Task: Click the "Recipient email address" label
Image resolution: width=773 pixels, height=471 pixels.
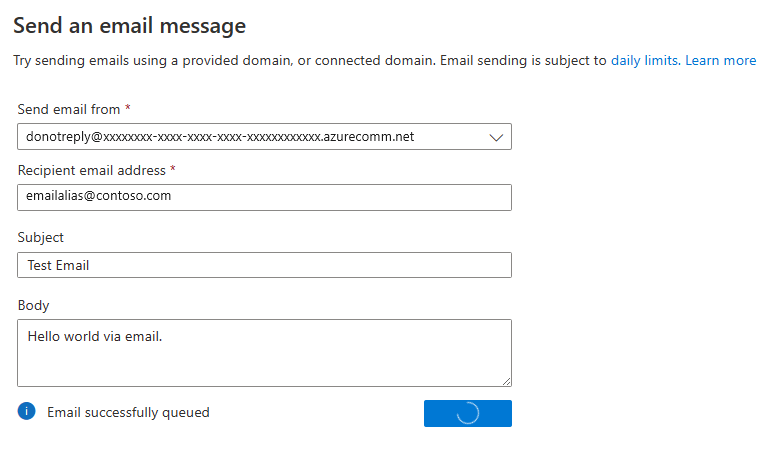Action: point(92,170)
